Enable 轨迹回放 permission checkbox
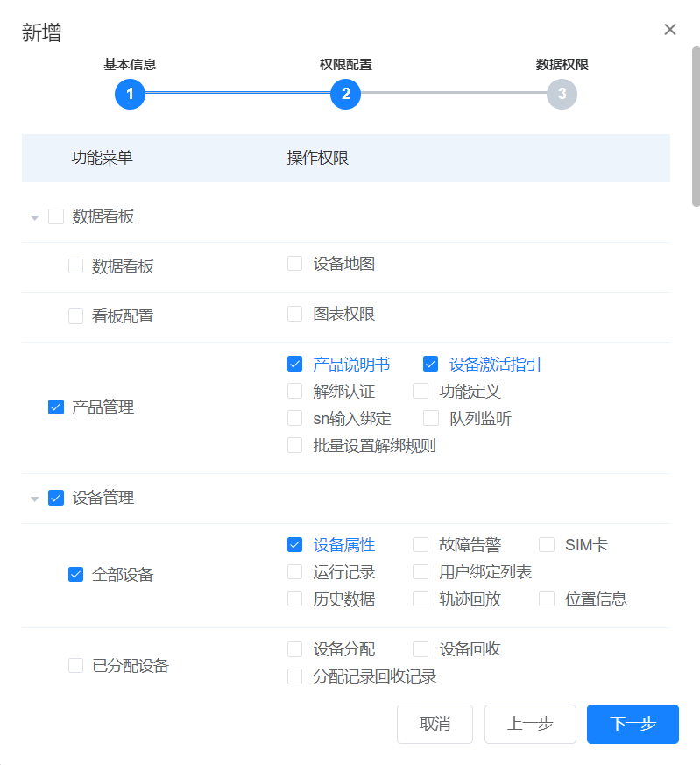 coord(421,599)
